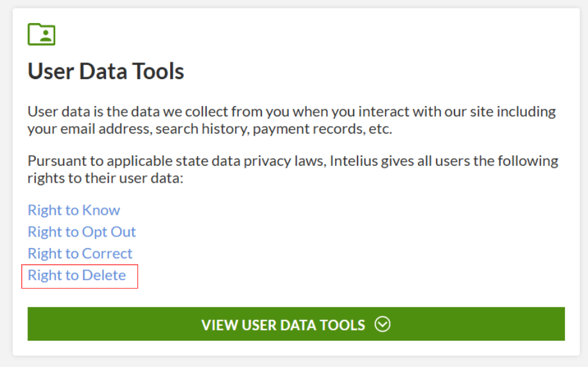Open the Right to Opt Out link
588x367 pixels.
pos(82,232)
